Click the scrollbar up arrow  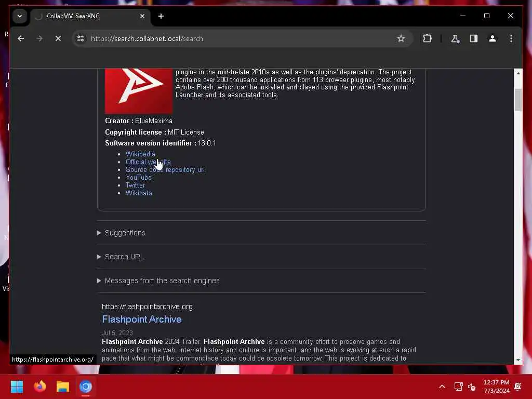(x=518, y=73)
